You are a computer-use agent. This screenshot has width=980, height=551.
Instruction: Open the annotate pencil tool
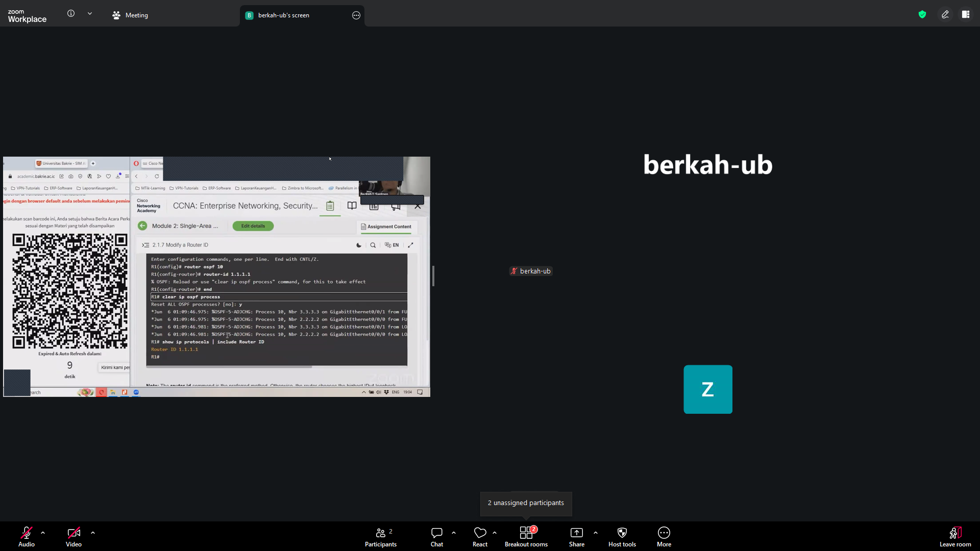[x=945, y=14]
